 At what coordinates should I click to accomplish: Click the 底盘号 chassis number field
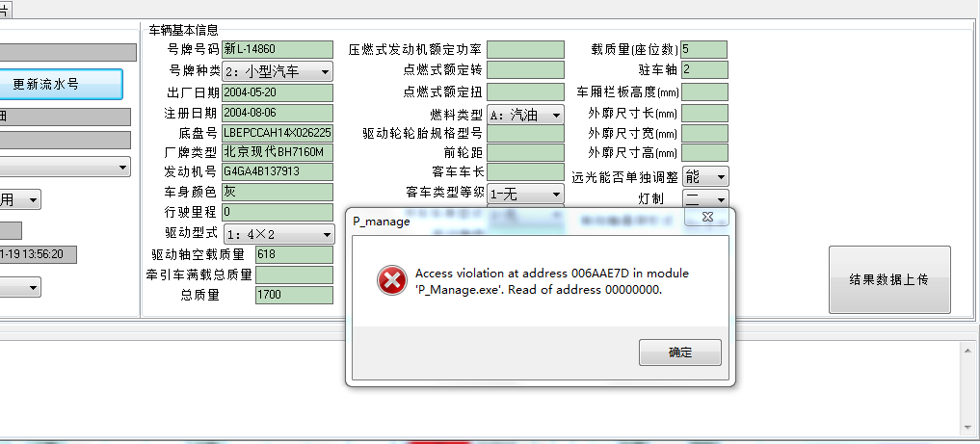tap(278, 133)
